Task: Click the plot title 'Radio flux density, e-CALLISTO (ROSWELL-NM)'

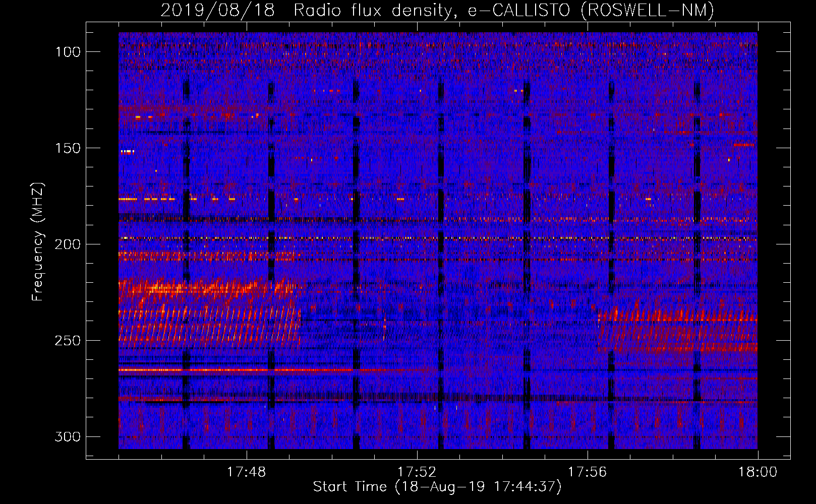Action: (504, 10)
